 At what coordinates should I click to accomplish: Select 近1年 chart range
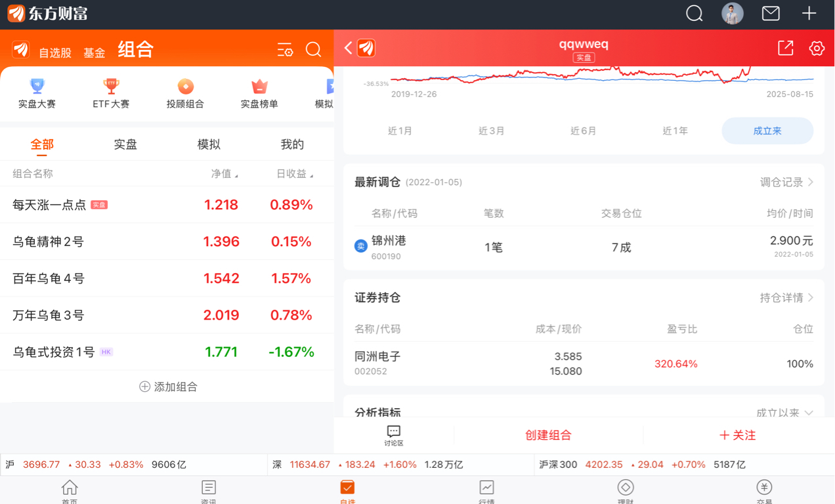[x=675, y=131]
